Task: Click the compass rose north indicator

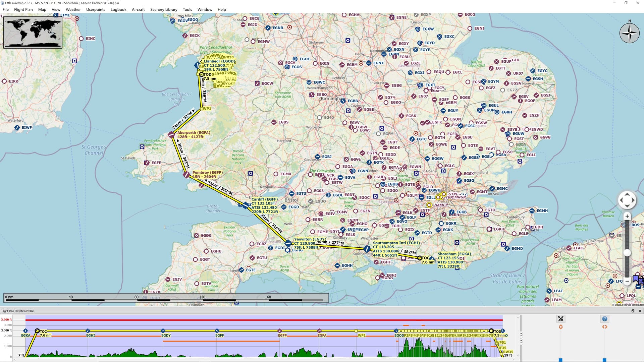Action: [629, 33]
